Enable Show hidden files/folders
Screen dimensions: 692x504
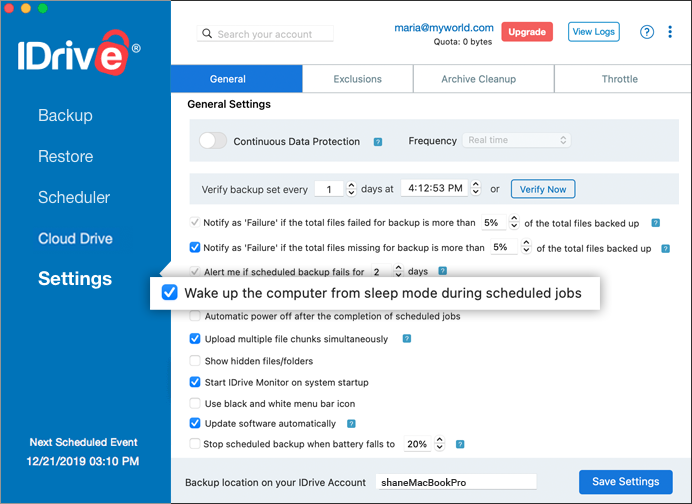(195, 361)
